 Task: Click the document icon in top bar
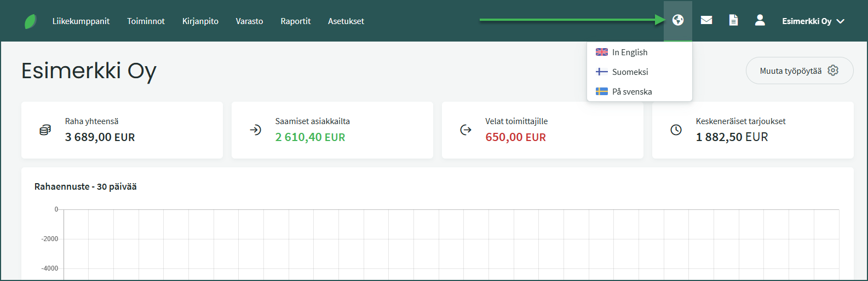click(x=733, y=20)
